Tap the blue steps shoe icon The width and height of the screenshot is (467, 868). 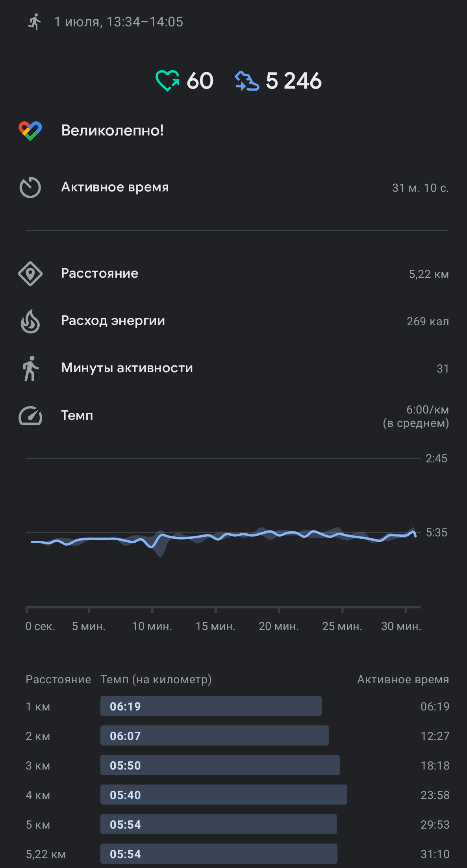coord(247,81)
